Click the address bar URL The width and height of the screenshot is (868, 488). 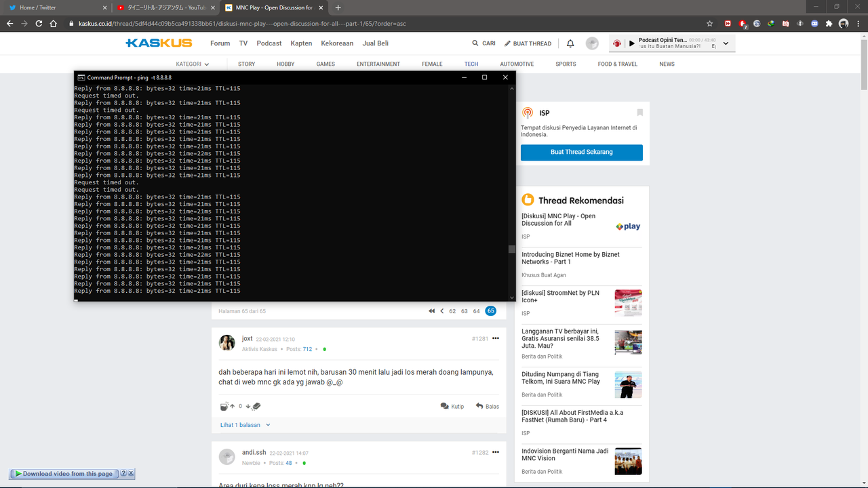pos(242,24)
